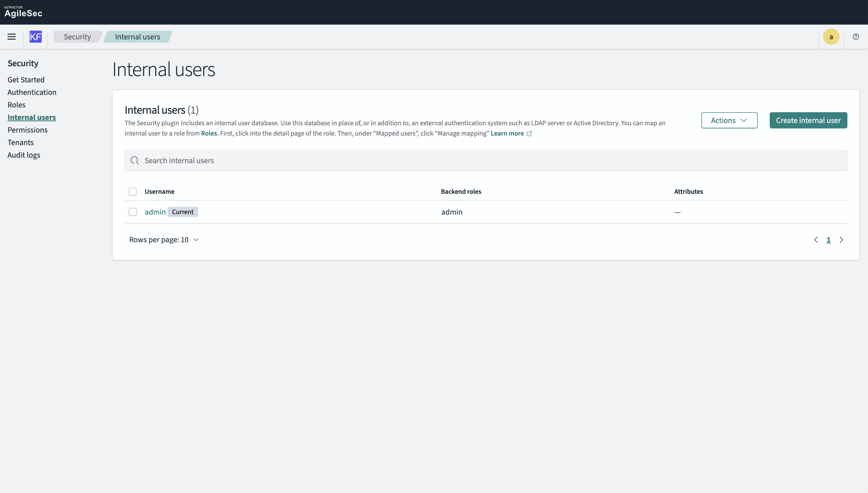Go to previous page arrow
Screen dimensions: 868x493
[816, 240]
